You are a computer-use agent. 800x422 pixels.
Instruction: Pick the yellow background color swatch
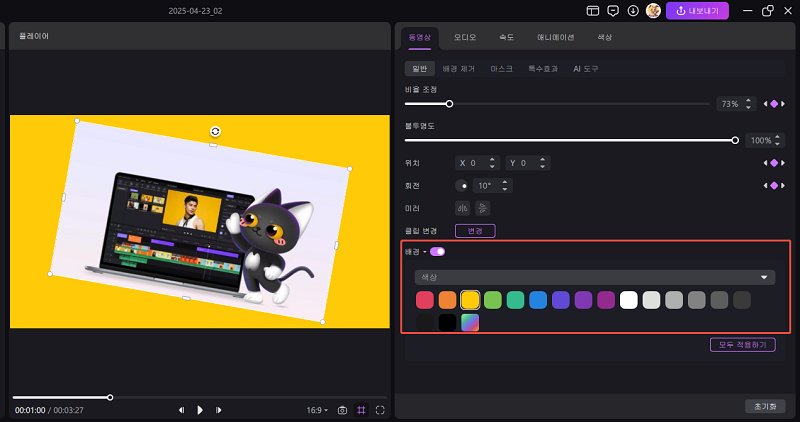click(470, 300)
